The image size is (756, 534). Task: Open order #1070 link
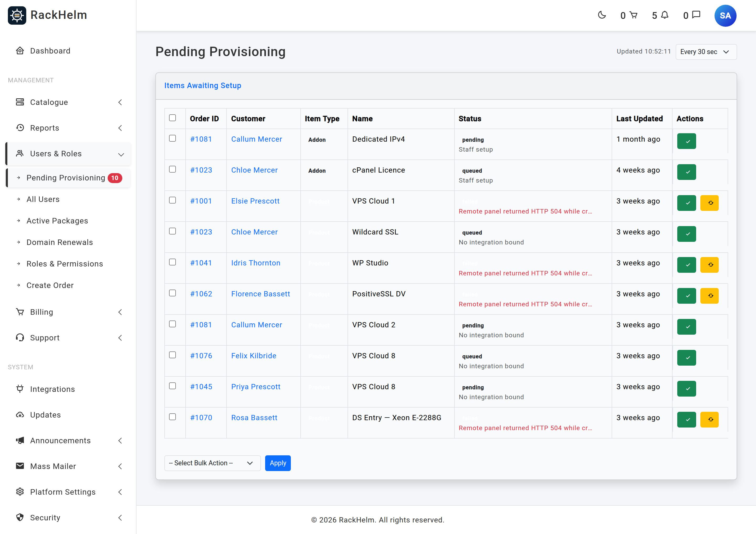tap(201, 418)
